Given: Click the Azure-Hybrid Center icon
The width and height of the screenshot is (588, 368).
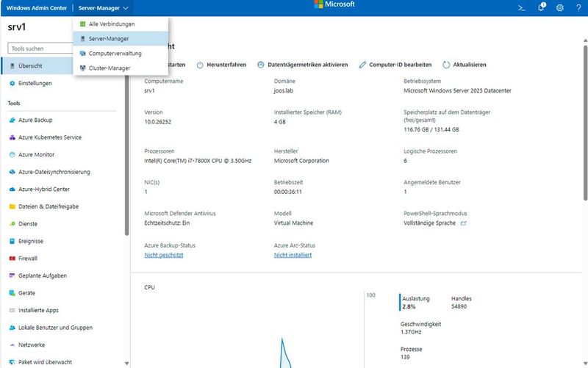Looking at the screenshot, I should coord(12,190).
